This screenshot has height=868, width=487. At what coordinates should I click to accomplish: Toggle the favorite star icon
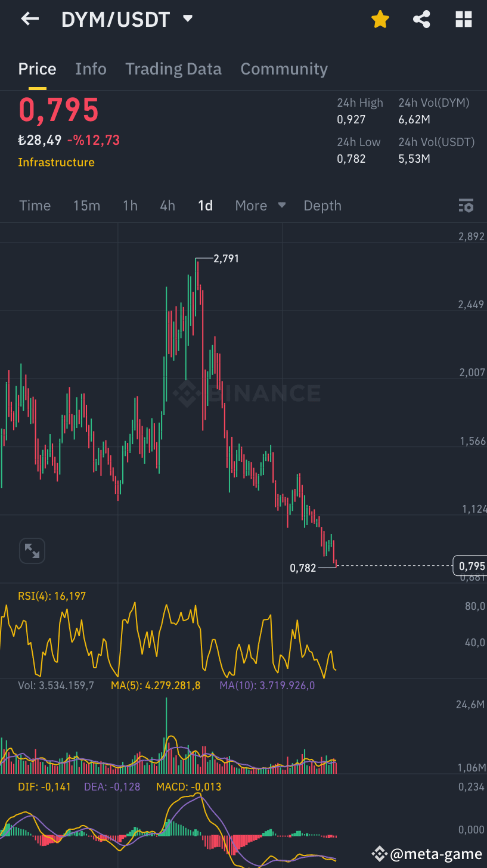[380, 20]
